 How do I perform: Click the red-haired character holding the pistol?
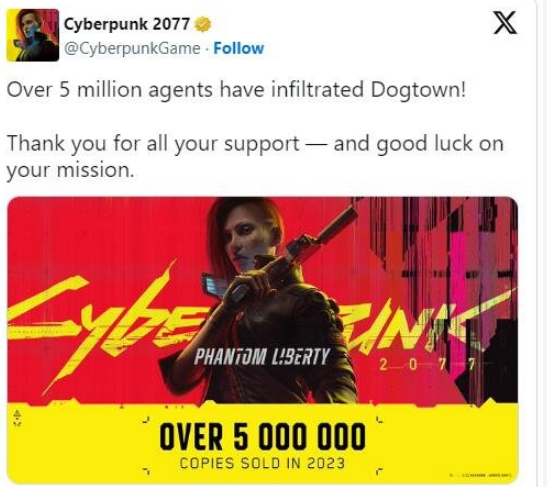pos(265,300)
